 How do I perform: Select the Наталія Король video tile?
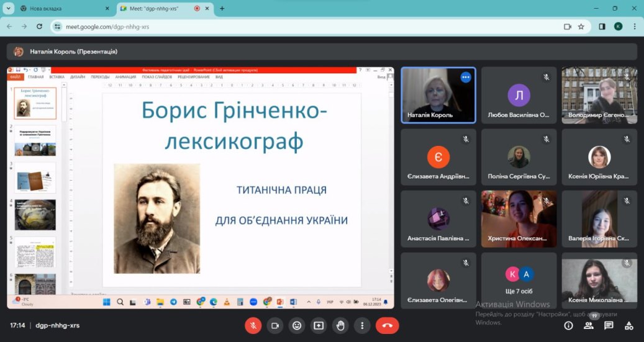tap(438, 95)
